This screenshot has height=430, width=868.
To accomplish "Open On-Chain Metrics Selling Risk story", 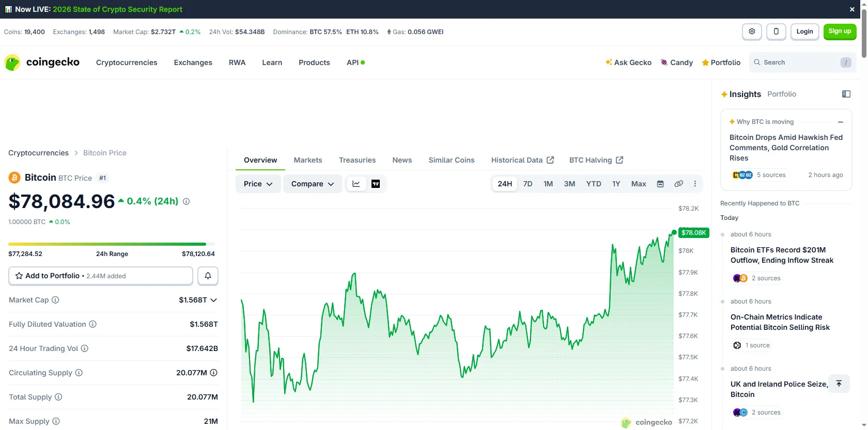I will [x=780, y=322].
